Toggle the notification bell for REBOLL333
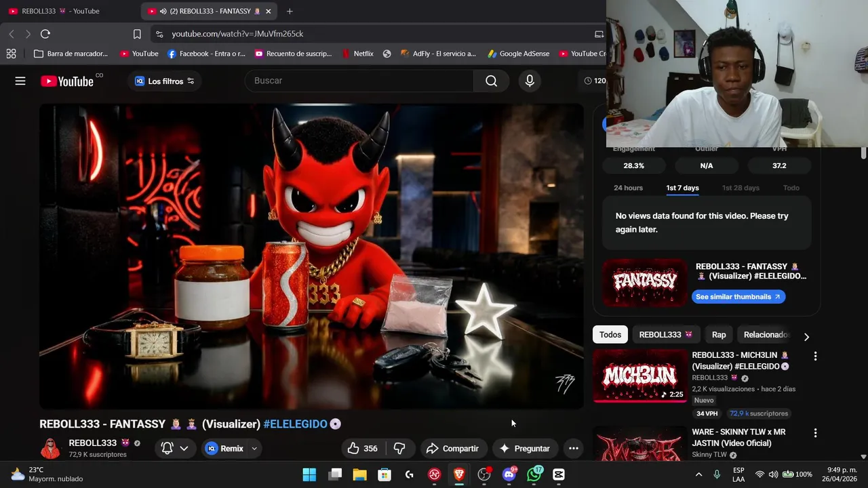 pyautogui.click(x=174, y=448)
